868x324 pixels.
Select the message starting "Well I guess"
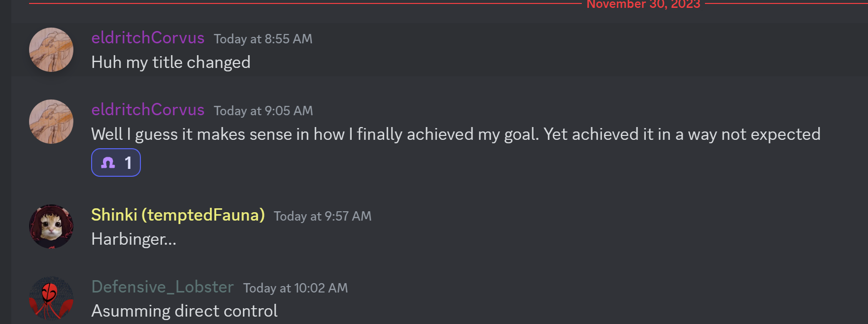456,134
